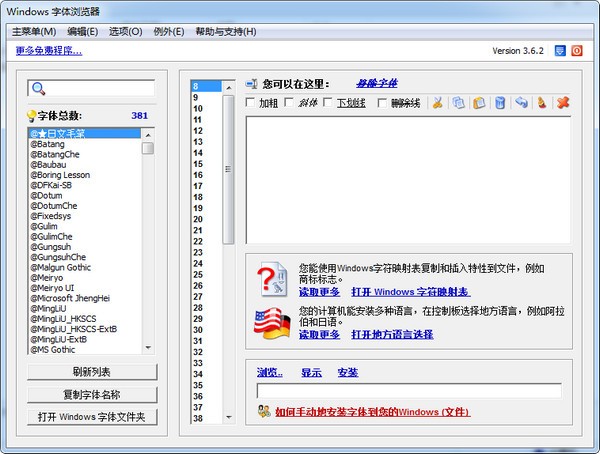Open the 选项(O) menu
The width and height of the screenshot is (600, 454).
coord(126,31)
